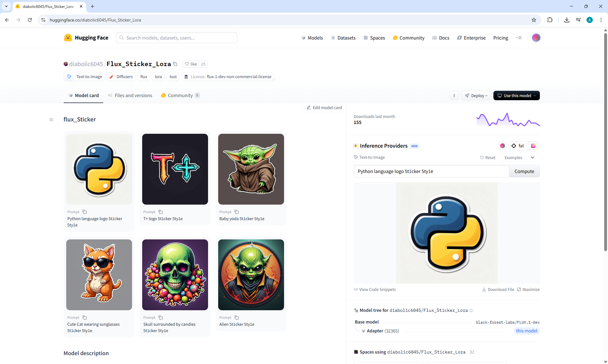Click the downloads last month chart
This screenshot has width=608, height=364.
(x=508, y=120)
